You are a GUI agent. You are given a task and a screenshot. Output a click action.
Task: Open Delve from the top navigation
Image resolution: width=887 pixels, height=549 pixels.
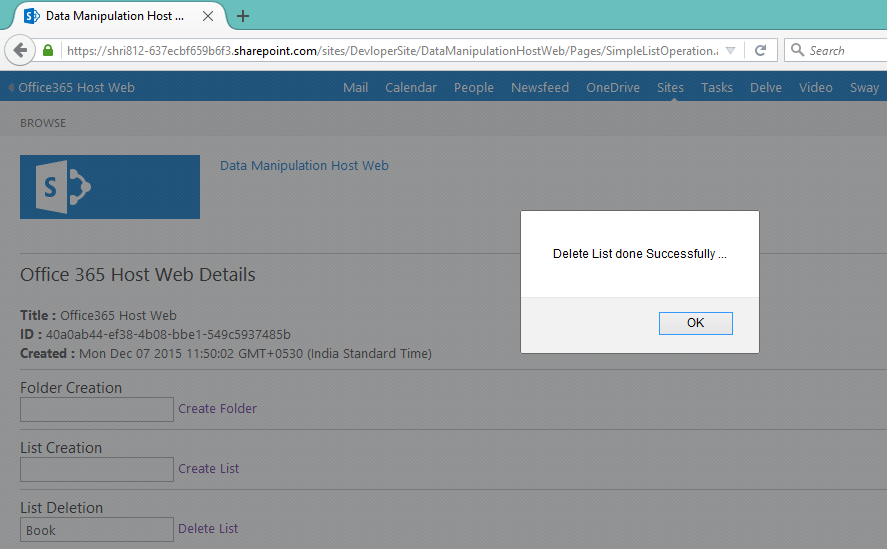tap(765, 88)
